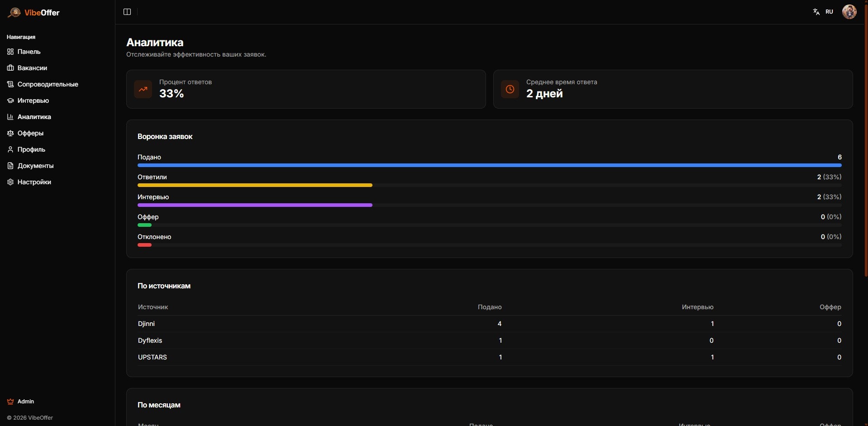Screen dimensions: 868x426
Task: Select the Dyflexis source row name
Action: point(150,340)
